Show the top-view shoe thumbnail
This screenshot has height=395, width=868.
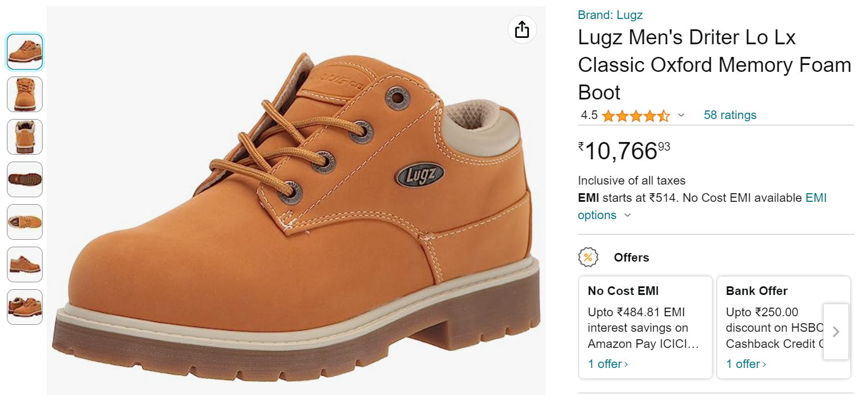[25, 222]
